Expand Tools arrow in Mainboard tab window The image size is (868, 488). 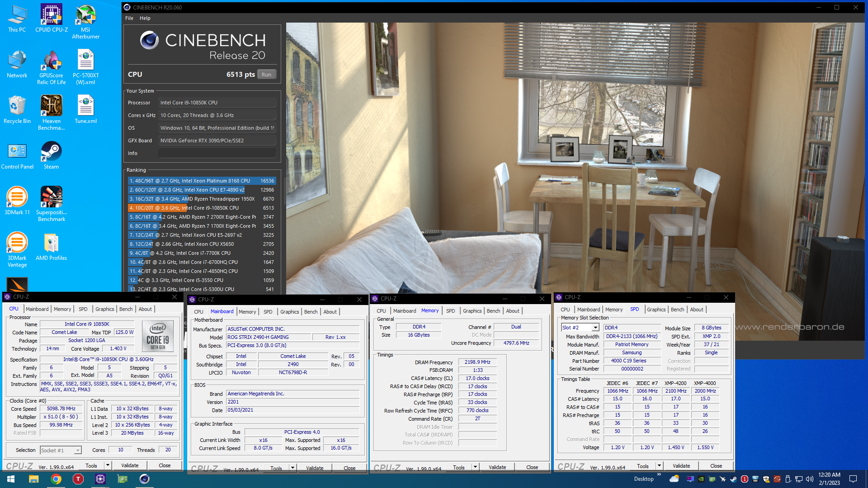(292, 468)
